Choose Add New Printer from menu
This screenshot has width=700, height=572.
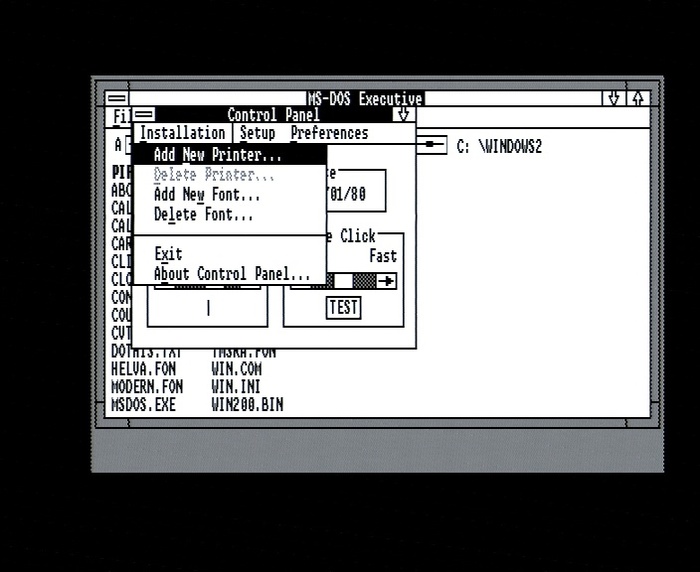point(218,155)
